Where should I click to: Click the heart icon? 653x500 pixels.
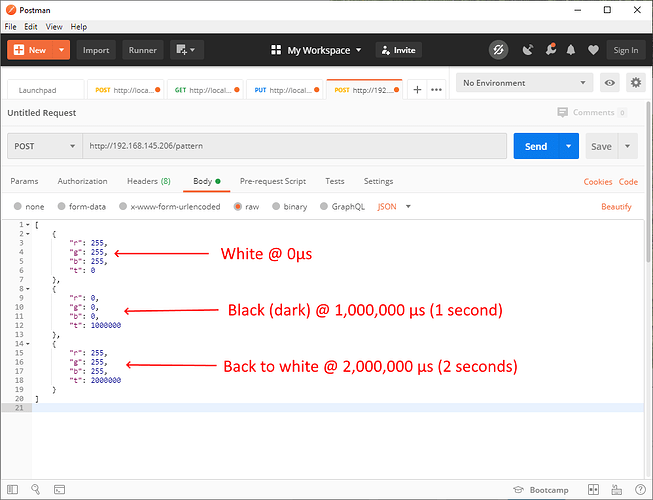tap(593, 50)
